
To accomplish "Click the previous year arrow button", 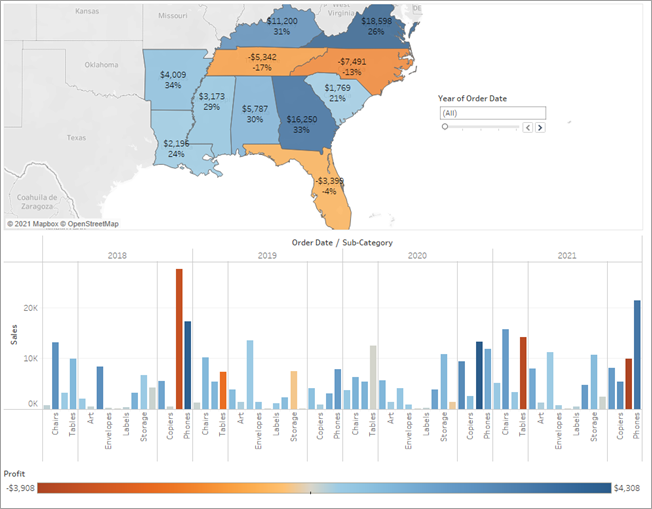I will coord(529,127).
